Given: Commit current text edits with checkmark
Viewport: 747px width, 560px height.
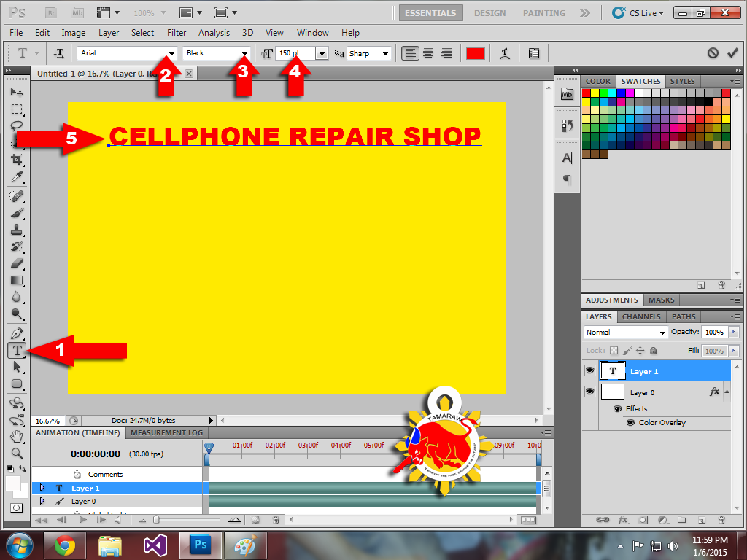Looking at the screenshot, I should click(x=732, y=53).
